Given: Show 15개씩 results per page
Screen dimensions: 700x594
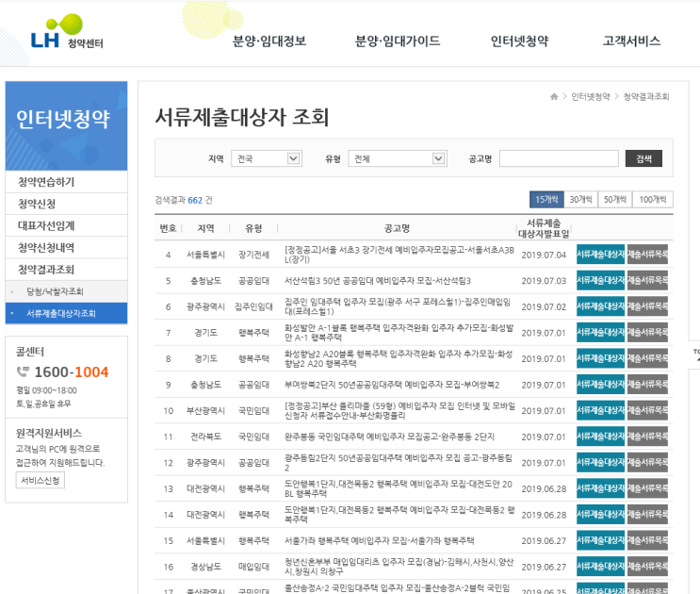Looking at the screenshot, I should [x=546, y=200].
